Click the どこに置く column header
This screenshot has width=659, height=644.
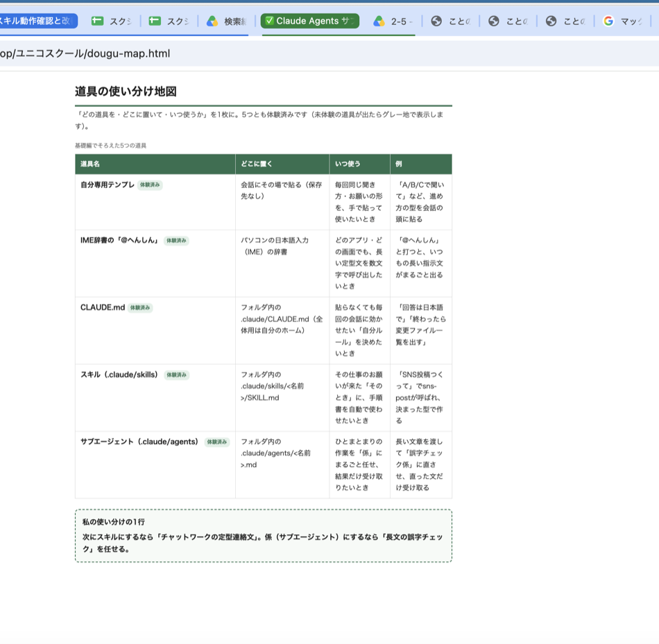282,164
